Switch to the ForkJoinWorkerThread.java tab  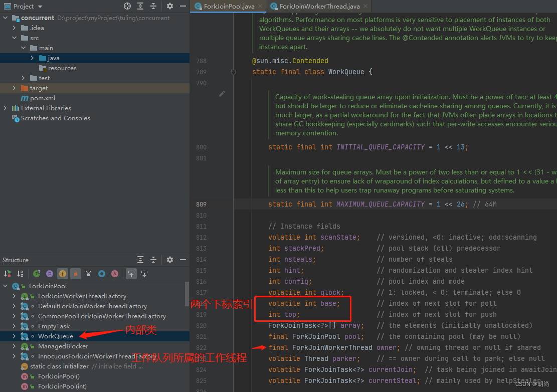pos(319,6)
